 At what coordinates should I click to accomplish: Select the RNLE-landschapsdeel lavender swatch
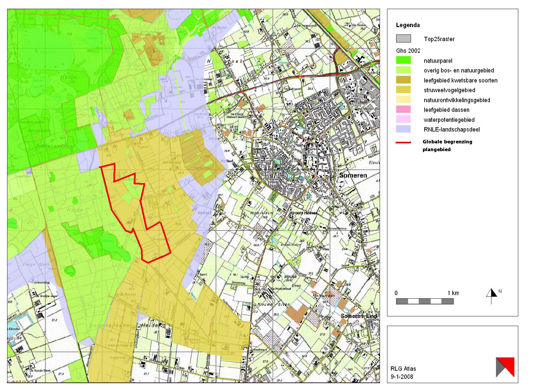[404, 129]
